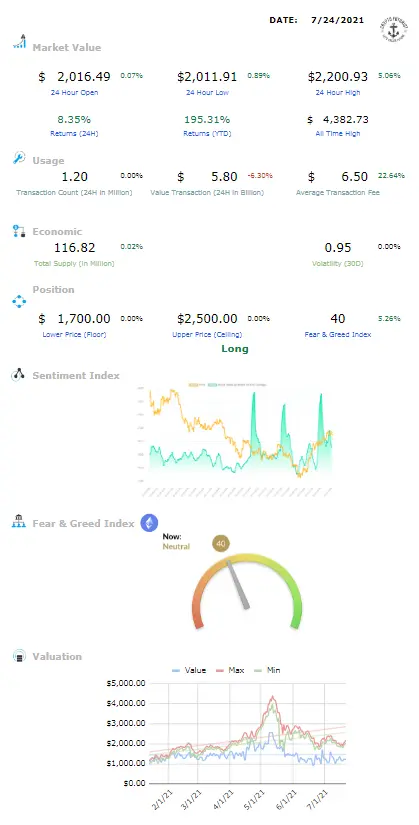Click the anchor logo at top right

click(391, 31)
